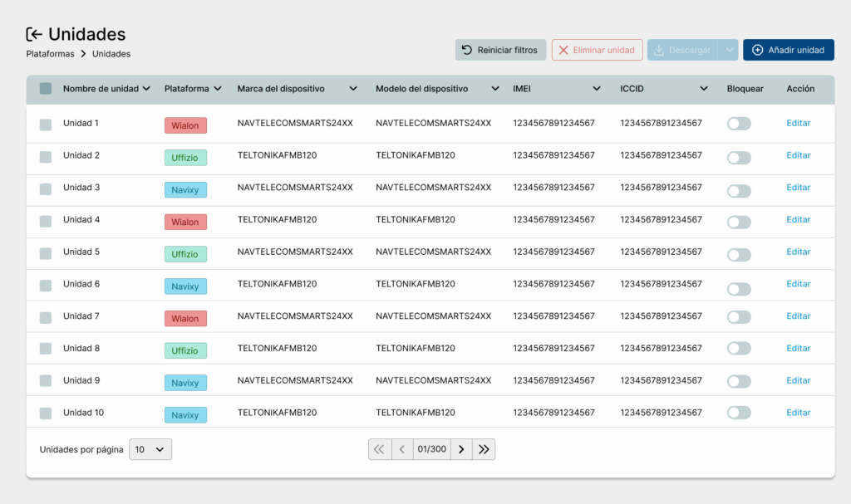Go to the last page with double-right arrow
851x504 pixels.
(x=484, y=449)
